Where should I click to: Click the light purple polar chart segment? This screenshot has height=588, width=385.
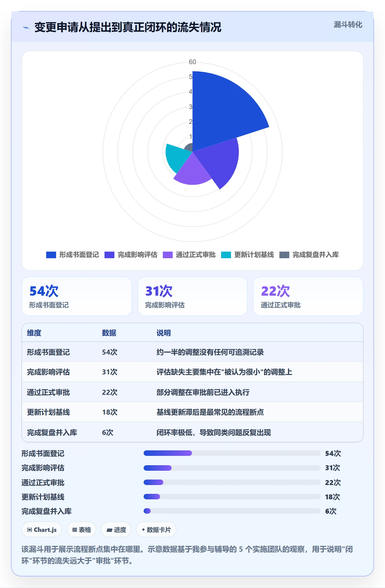coord(193,171)
